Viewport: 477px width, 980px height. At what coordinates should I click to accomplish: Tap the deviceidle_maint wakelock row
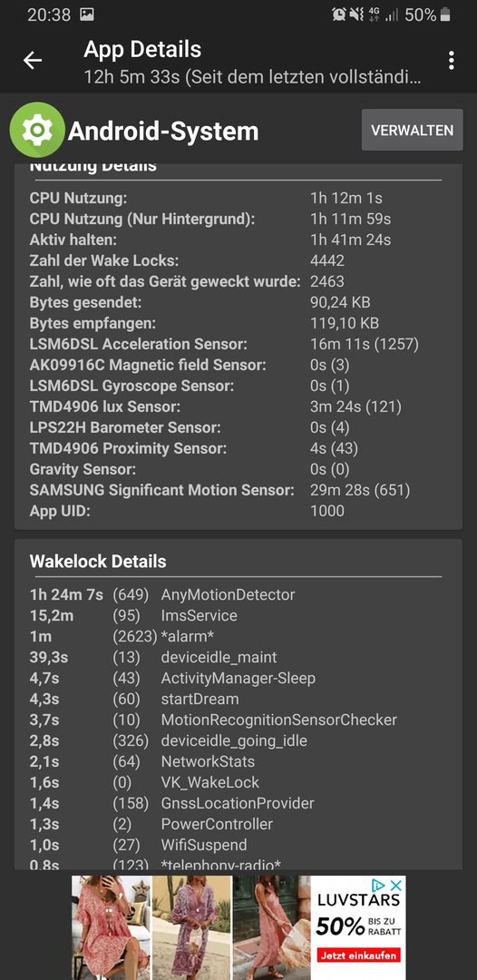238,657
